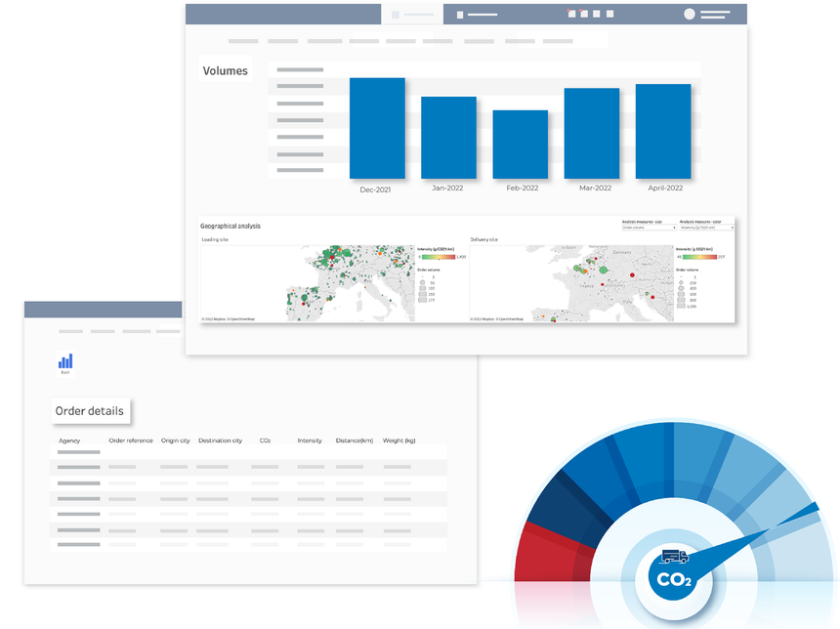The width and height of the screenshot is (840, 629).
Task: Open the Analysis measures - color dropdown
Action: (706, 228)
